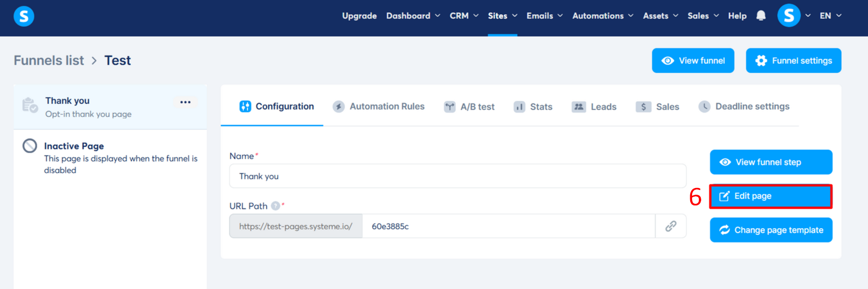Switch to the Deadline settings tab
The image size is (868, 289).
(x=744, y=107)
